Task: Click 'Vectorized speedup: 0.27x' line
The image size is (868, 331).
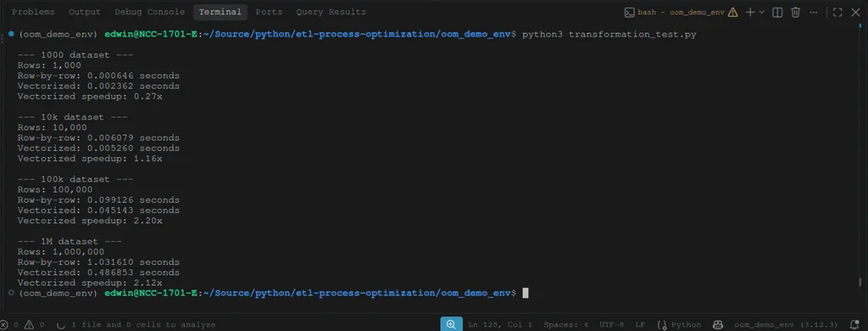Action: [x=90, y=97]
